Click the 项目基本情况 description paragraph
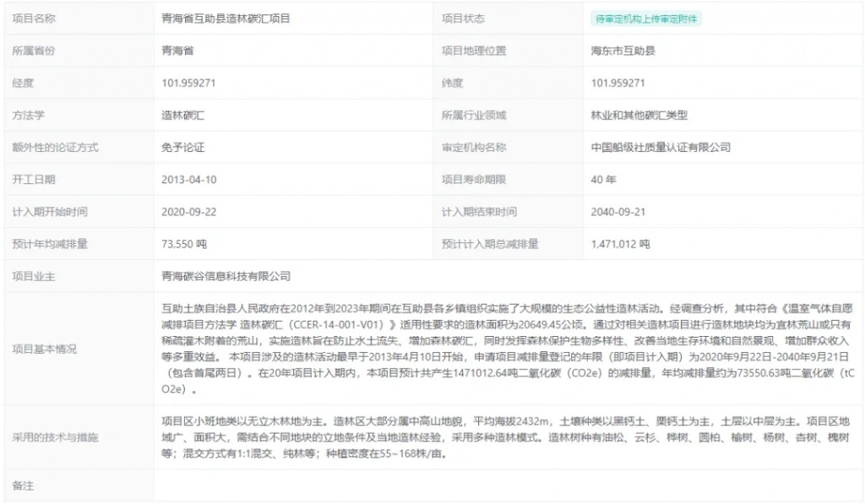The image size is (865, 504). pos(507,350)
